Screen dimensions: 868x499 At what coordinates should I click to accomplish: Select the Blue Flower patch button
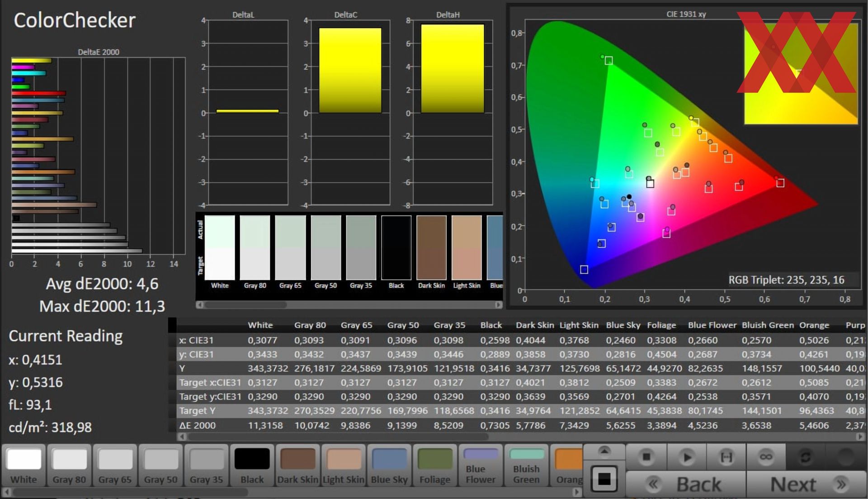481,466
